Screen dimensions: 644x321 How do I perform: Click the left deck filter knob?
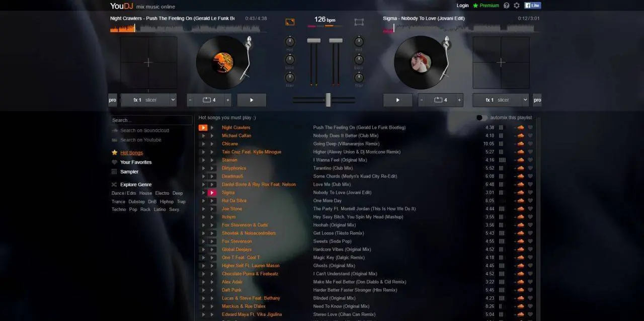pos(290,77)
